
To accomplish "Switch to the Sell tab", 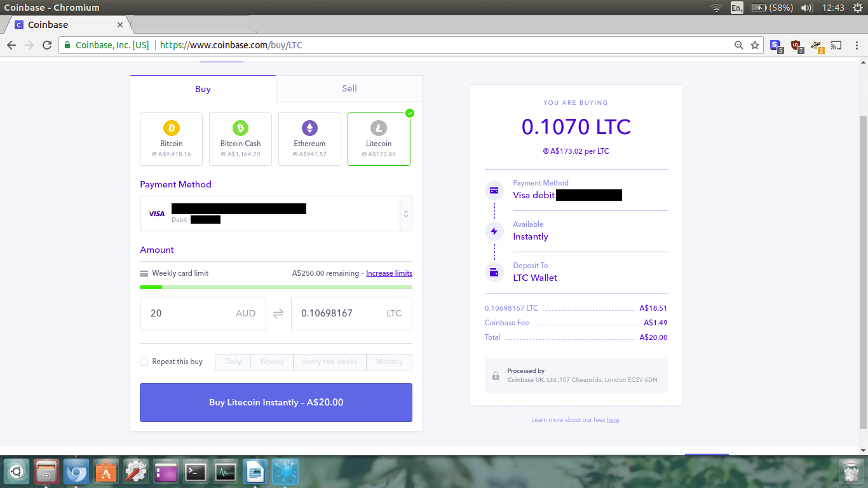I will point(349,88).
